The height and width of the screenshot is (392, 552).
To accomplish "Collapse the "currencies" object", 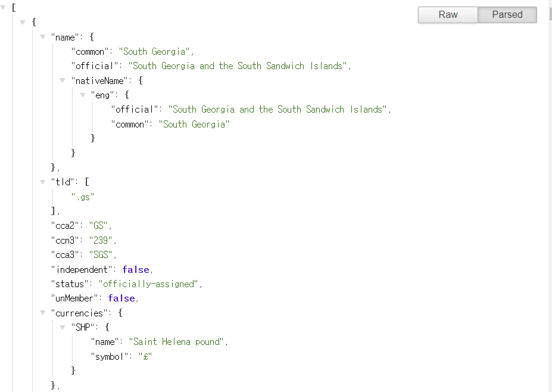I will pos(43,313).
